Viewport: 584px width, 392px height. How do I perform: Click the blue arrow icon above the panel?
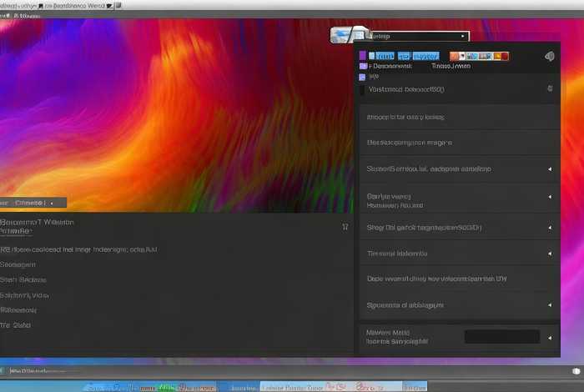(342, 35)
